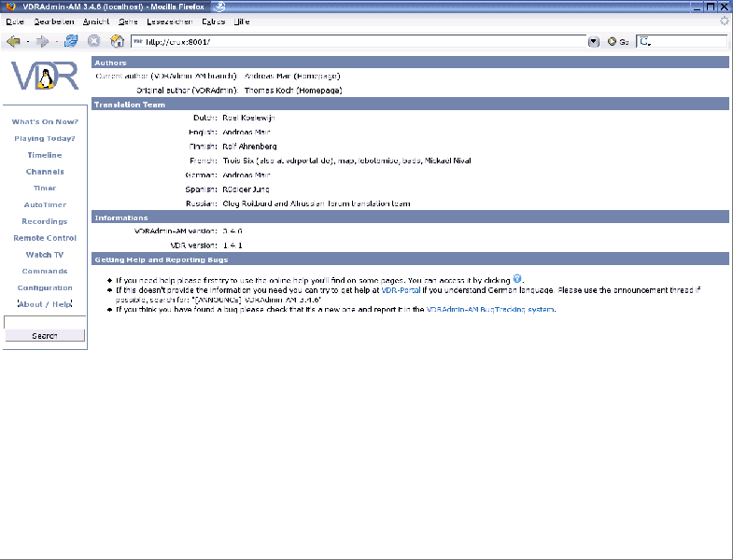This screenshot has height=560, width=733.
Task: Open the Remote Control page
Action: tap(45, 238)
